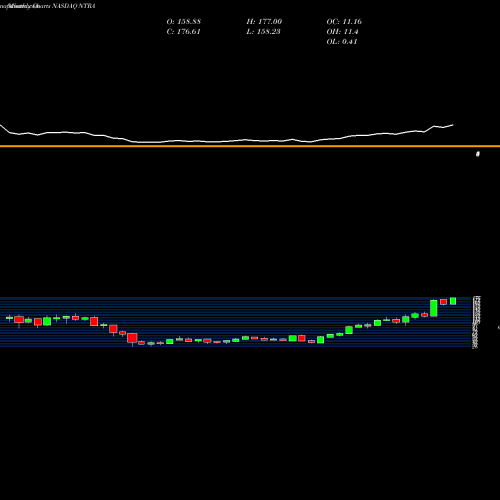Click the close price 'C: 176.61'

183,32
